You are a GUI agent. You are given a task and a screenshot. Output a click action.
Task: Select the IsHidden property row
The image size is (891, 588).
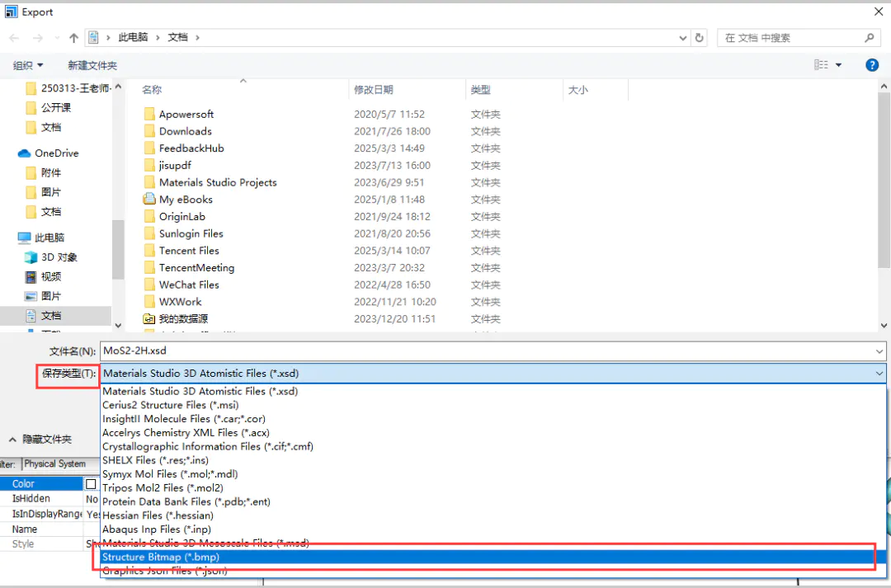point(41,498)
